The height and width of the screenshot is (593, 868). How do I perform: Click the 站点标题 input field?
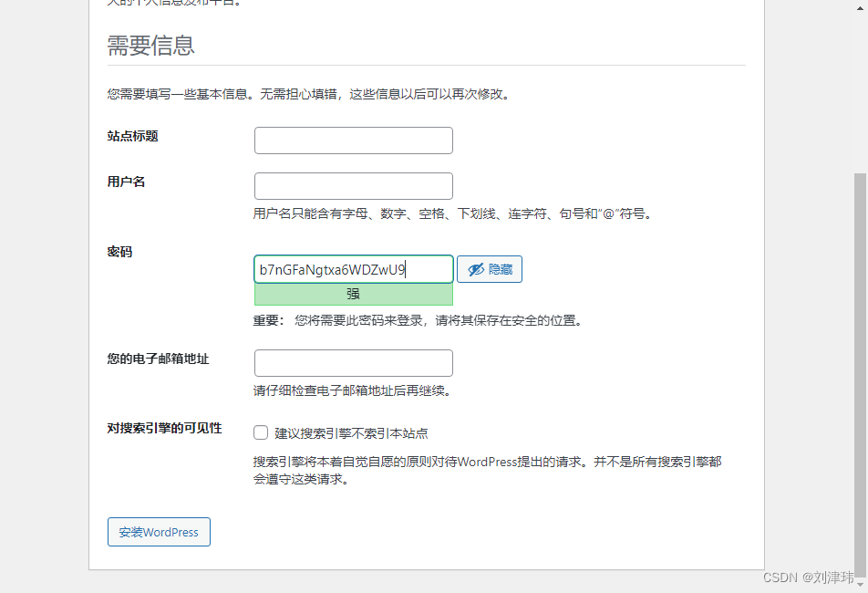point(353,140)
